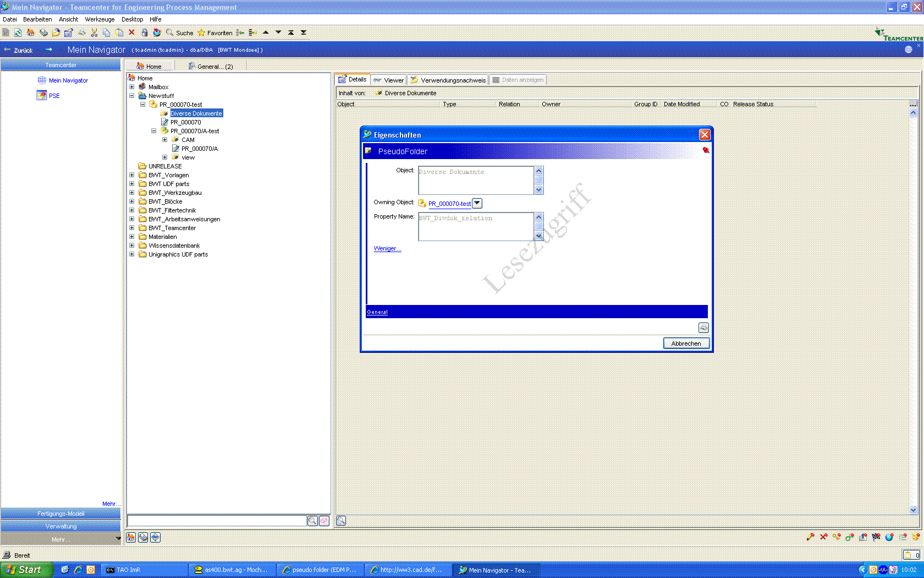Screen dimensions: 924x578
Task: Click the paste clipboard toolbar icon
Action: [x=119, y=32]
